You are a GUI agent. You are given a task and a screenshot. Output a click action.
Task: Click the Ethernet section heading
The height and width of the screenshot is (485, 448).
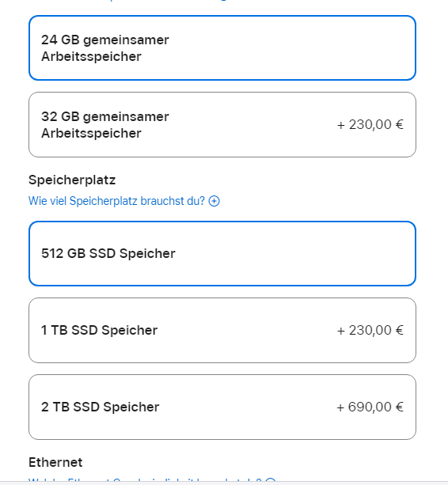[x=55, y=462]
